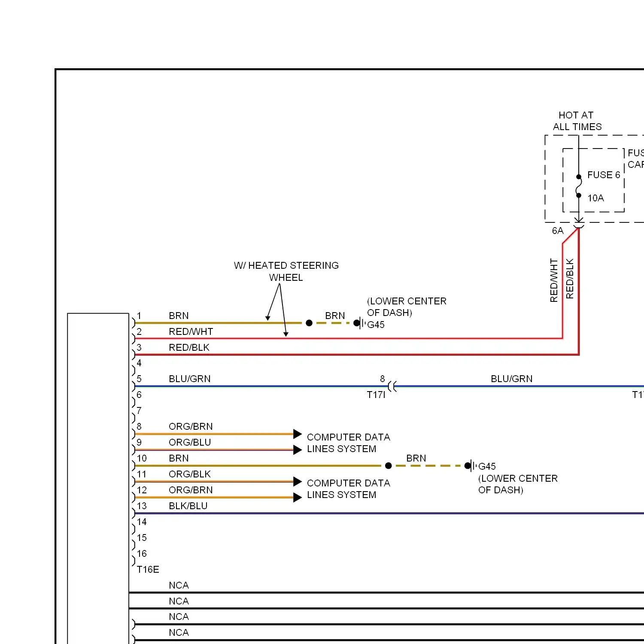Click the "T17I" connector label
The height and width of the screenshot is (644, 644).
click(x=376, y=395)
